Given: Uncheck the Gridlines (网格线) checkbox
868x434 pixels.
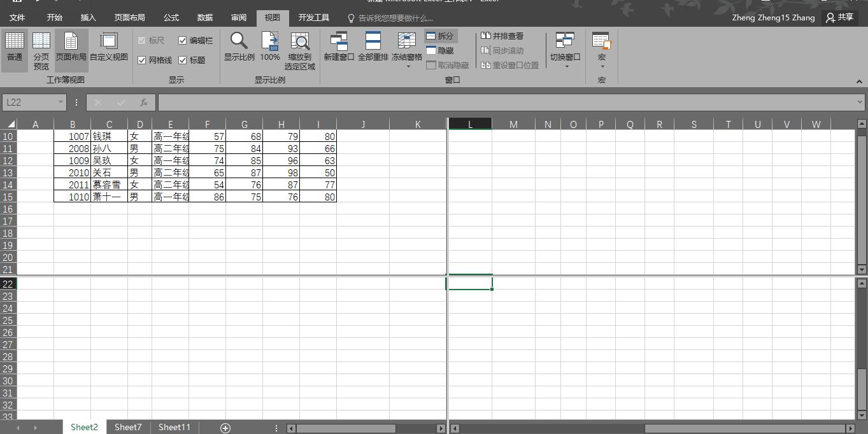Looking at the screenshot, I should (142, 60).
